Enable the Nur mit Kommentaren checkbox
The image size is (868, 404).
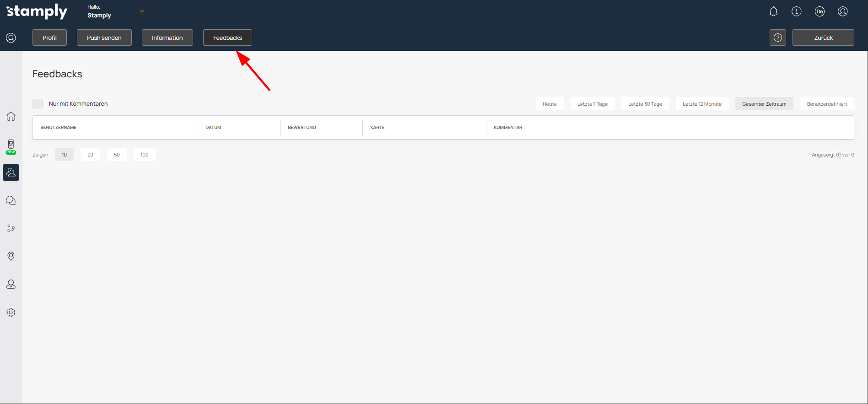[38, 104]
